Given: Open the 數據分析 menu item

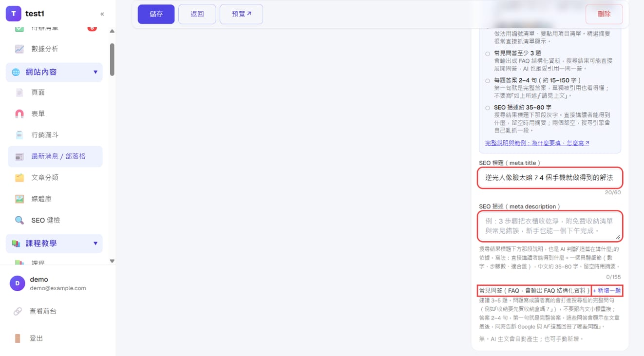Looking at the screenshot, I should [55, 49].
